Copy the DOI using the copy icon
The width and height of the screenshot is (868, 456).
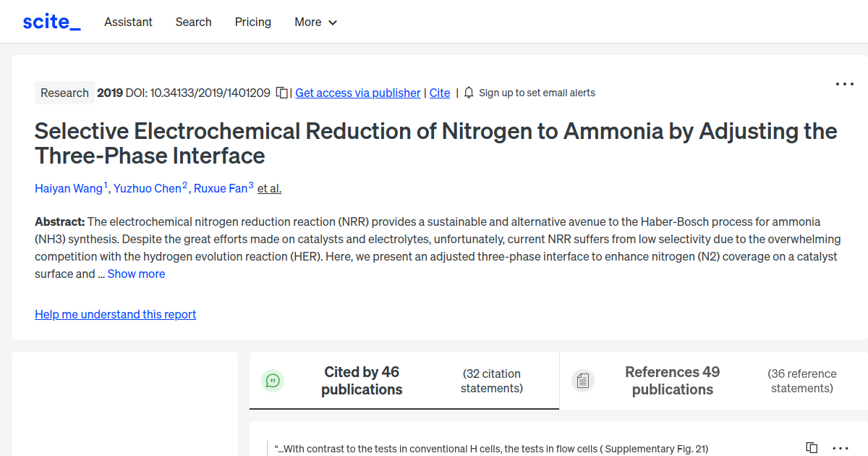pyautogui.click(x=281, y=93)
